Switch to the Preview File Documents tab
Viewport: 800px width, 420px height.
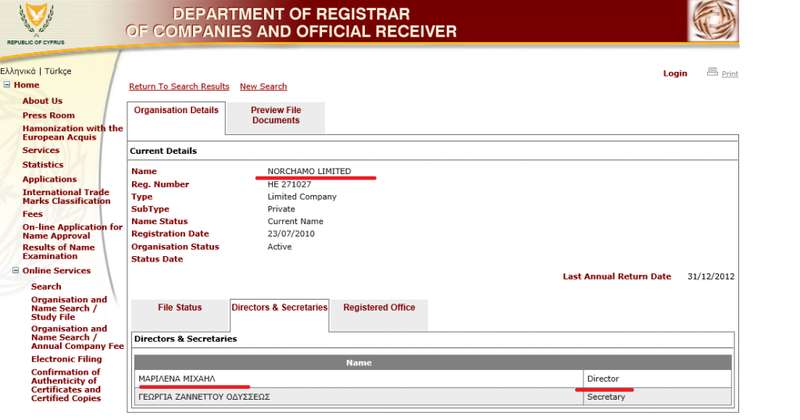[275, 115]
